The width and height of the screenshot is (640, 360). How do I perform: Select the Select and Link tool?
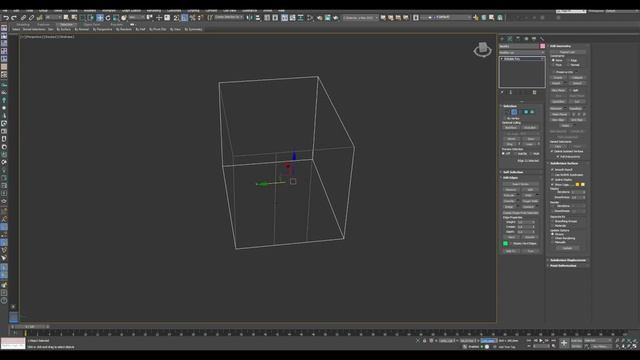(x=23, y=18)
